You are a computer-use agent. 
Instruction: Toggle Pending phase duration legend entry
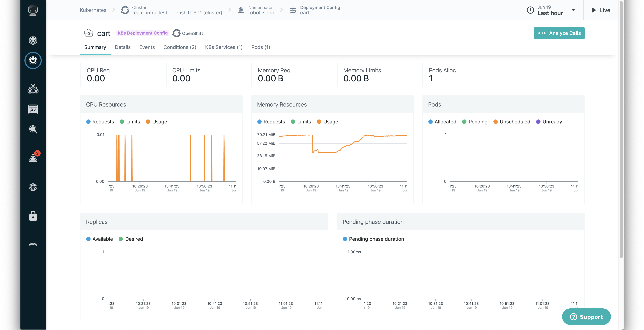[373, 239]
